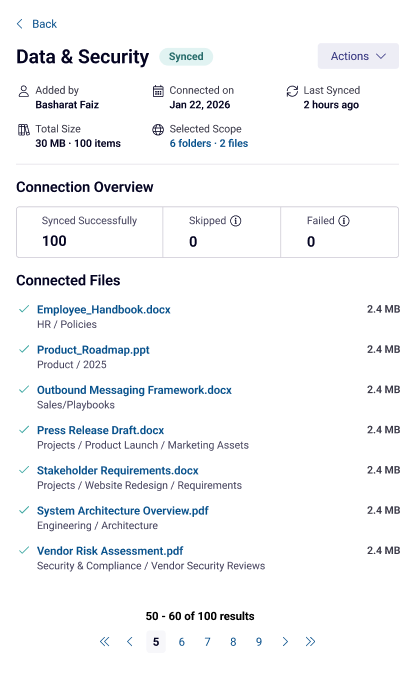Click the checkmark icon beside Product_Roadmap.ppt
This screenshot has width=416, height=674.
(x=24, y=349)
